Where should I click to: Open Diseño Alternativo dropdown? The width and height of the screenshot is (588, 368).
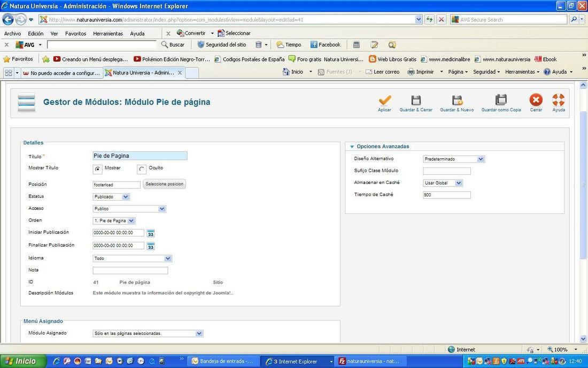pyautogui.click(x=454, y=159)
